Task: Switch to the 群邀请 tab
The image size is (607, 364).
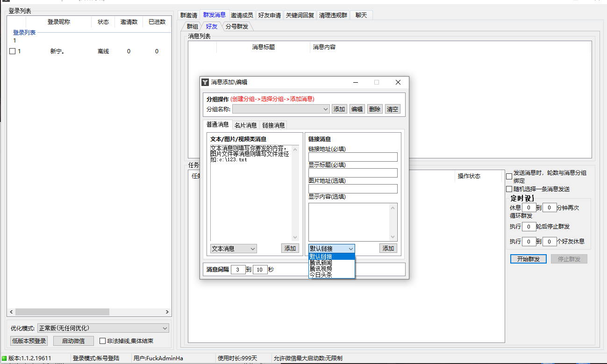Action: [189, 15]
